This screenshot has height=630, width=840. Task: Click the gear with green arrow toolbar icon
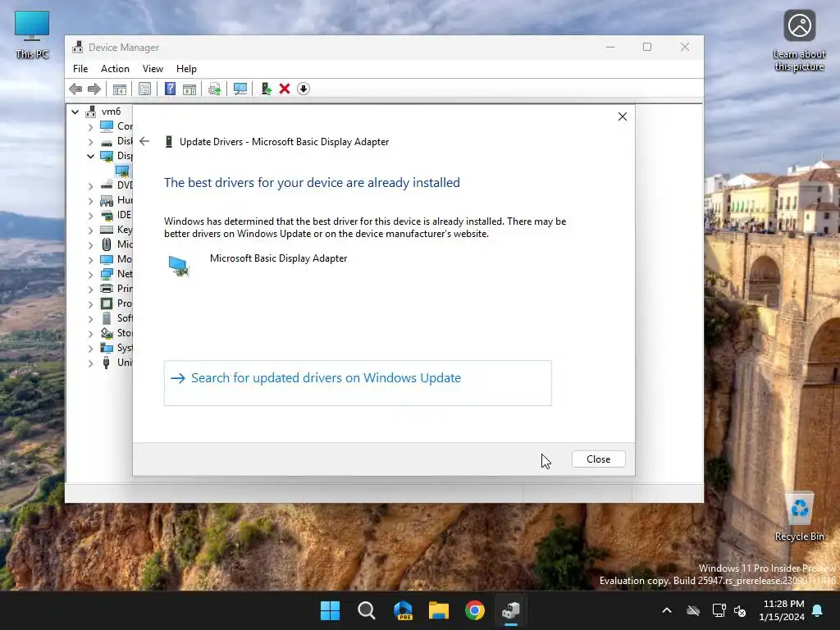click(214, 89)
